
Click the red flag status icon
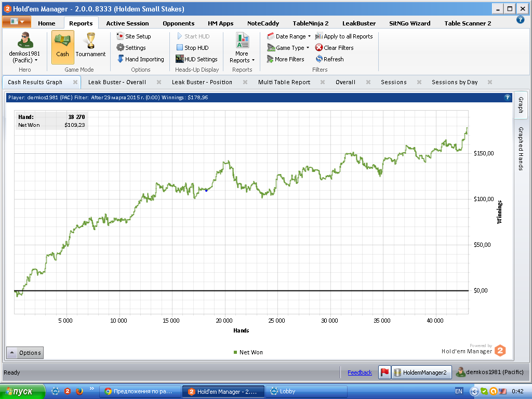coord(384,372)
